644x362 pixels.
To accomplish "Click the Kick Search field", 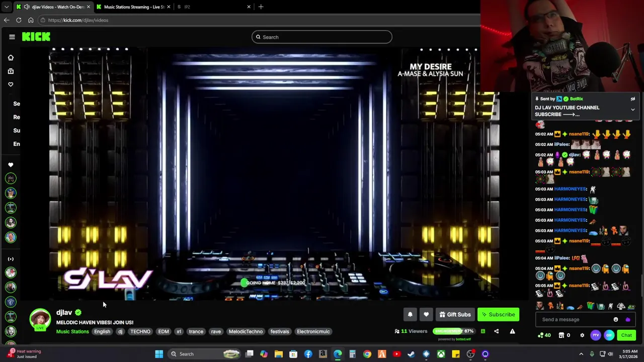I will tap(322, 37).
